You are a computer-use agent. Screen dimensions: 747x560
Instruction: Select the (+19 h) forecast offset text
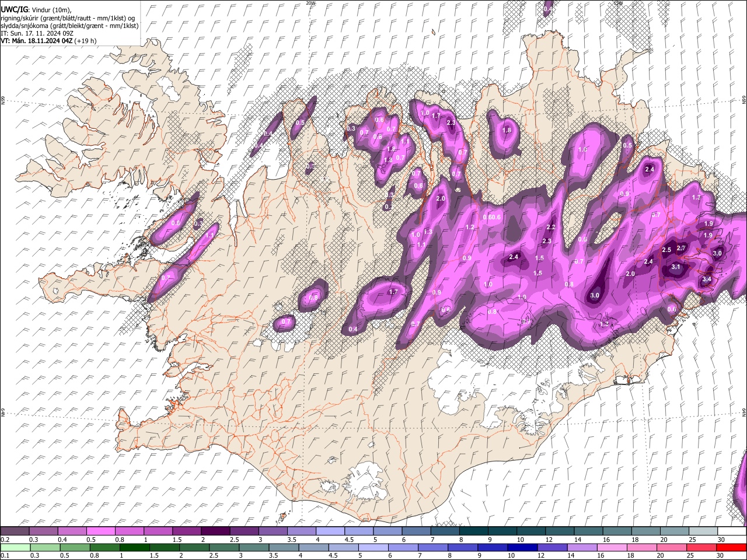86,41
